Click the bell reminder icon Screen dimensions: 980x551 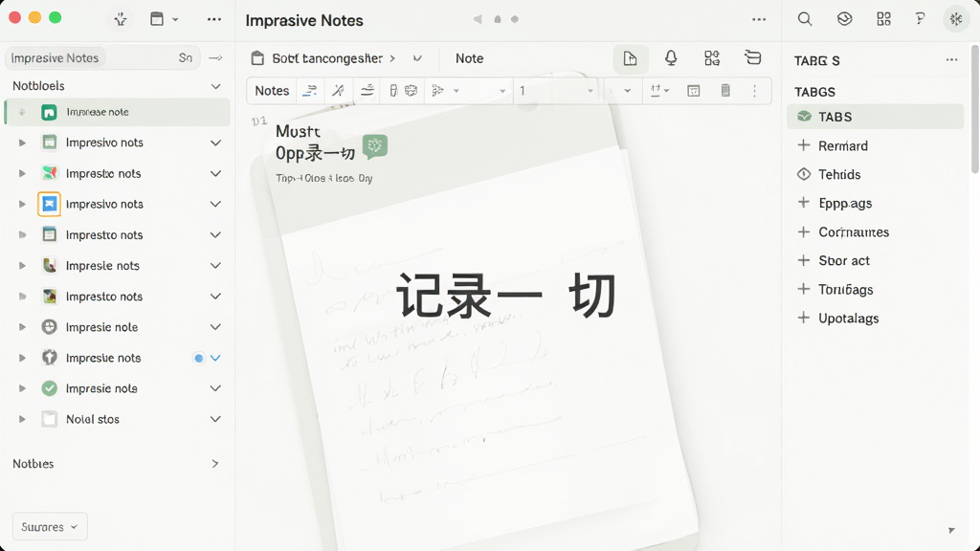point(671,58)
